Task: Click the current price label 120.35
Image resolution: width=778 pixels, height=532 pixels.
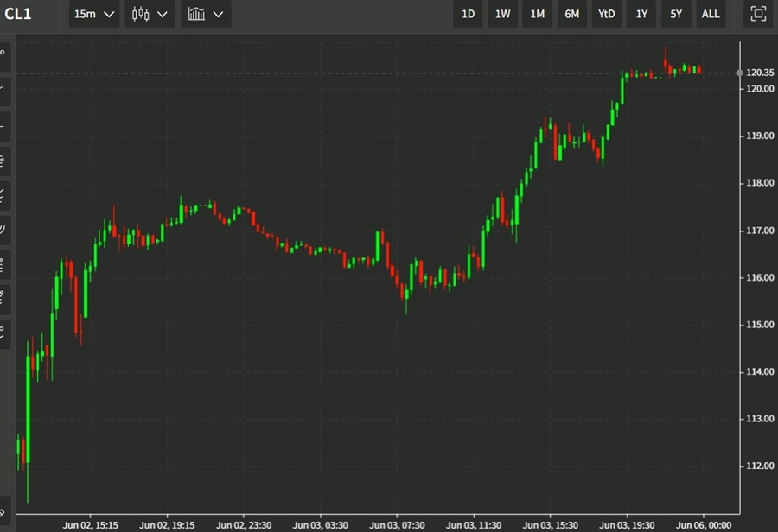Action: point(759,73)
